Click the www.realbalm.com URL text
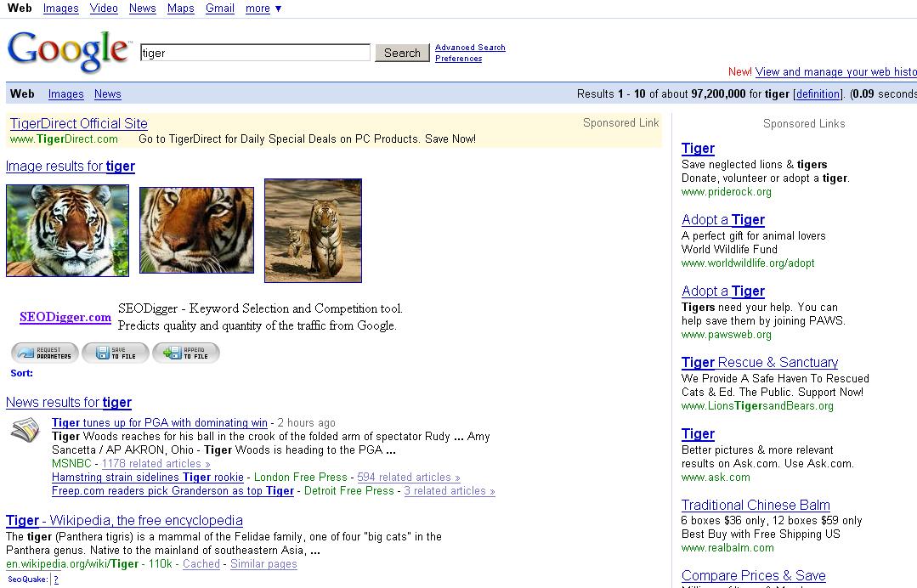This screenshot has height=588, width=917. (x=727, y=548)
